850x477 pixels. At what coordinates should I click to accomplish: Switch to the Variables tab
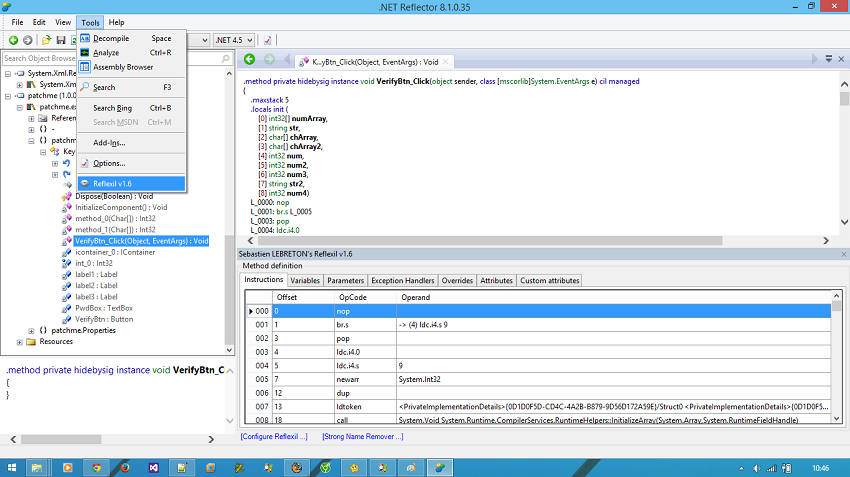coord(305,280)
